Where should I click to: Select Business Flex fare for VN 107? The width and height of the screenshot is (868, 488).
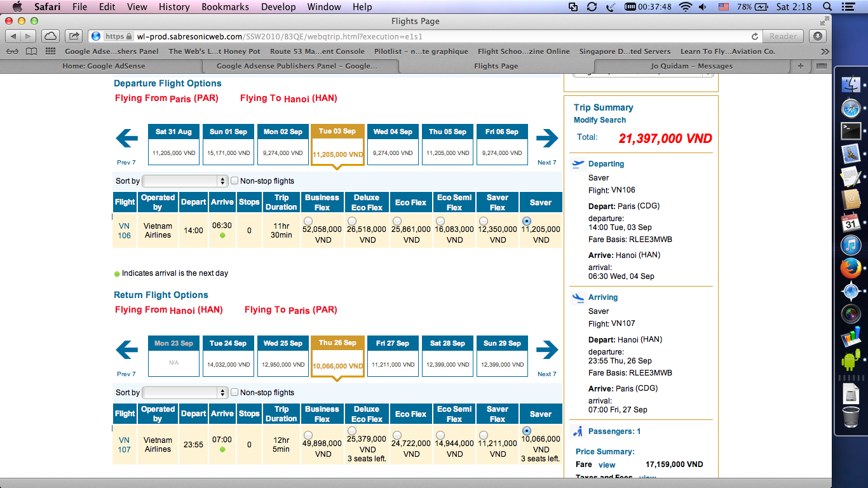pyautogui.click(x=308, y=435)
